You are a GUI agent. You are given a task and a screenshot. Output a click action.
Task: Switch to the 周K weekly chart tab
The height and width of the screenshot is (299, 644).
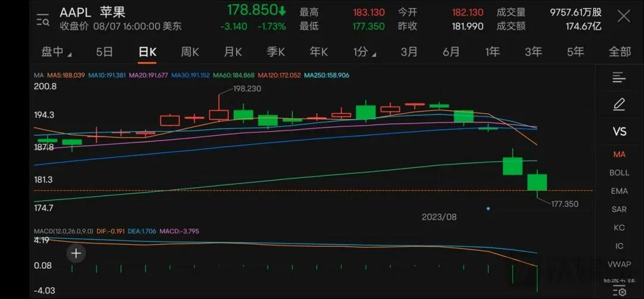click(x=190, y=52)
